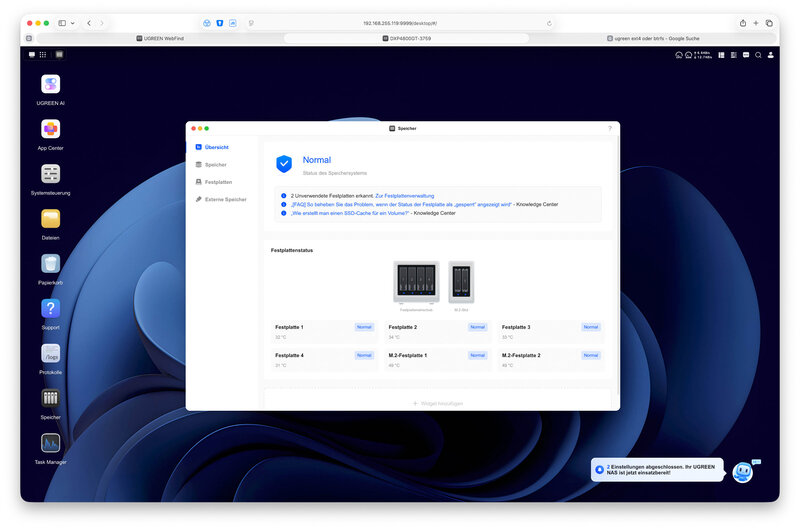This screenshot has height=529, width=800.
Task: Open the Speicher desktop icon
Action: tap(50, 398)
